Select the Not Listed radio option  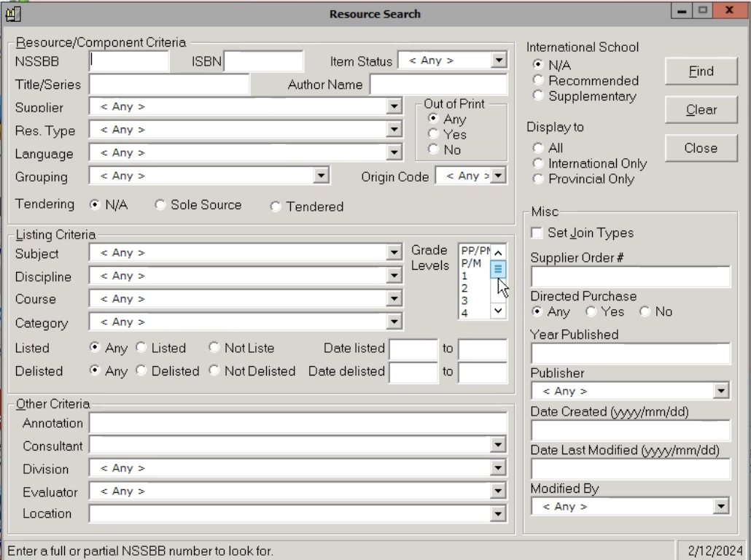click(x=214, y=348)
